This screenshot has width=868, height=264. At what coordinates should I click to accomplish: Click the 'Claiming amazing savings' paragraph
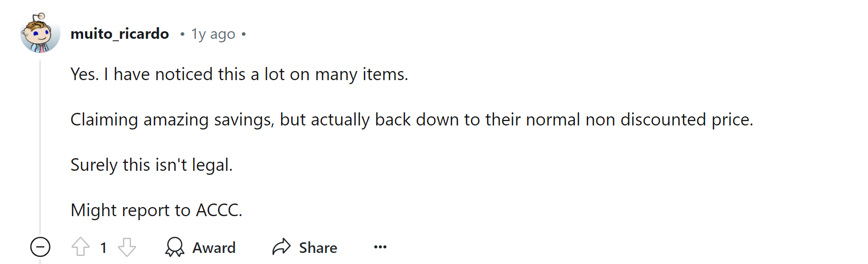[x=412, y=120]
